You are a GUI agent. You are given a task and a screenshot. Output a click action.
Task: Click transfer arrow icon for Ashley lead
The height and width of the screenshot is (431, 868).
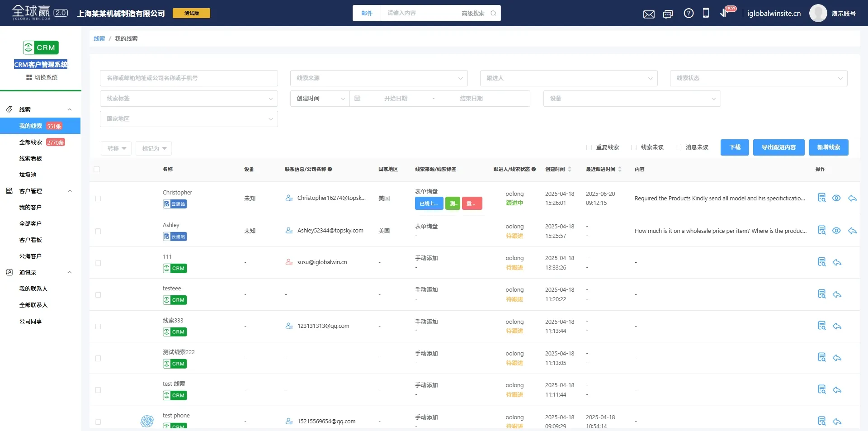(x=852, y=231)
